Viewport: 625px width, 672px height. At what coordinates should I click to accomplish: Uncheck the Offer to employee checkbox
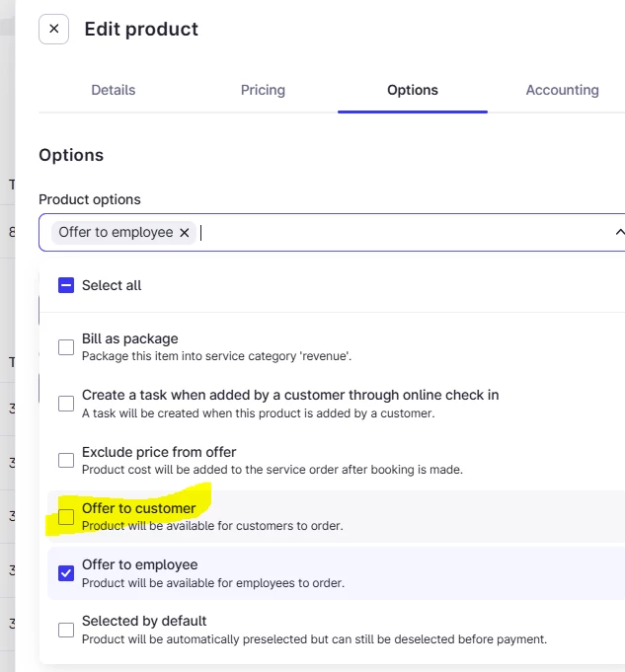(x=66, y=573)
